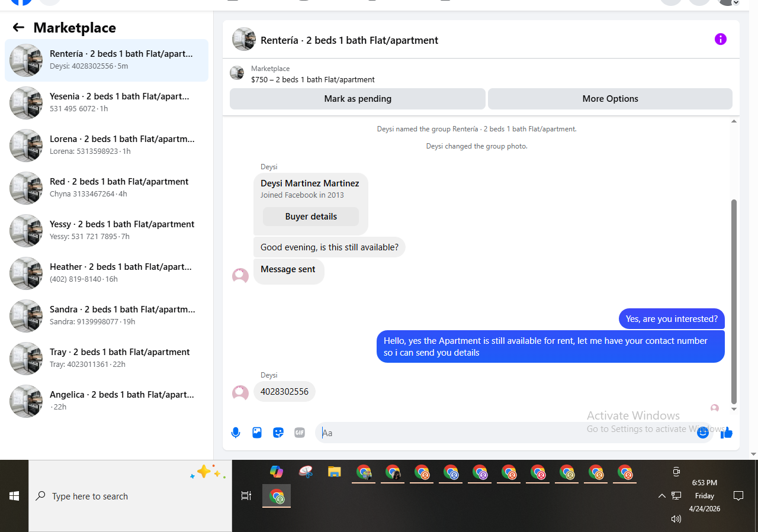Screen dimensions: 758x532
Task: Open network settings from the tray icon
Action: [676, 496]
